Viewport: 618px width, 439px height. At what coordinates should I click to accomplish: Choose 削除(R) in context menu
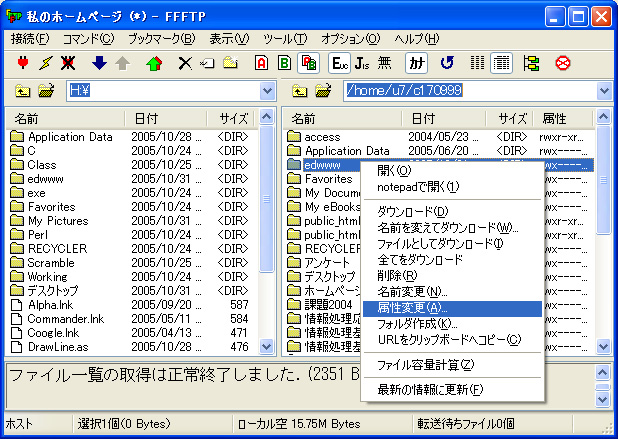coord(452,276)
